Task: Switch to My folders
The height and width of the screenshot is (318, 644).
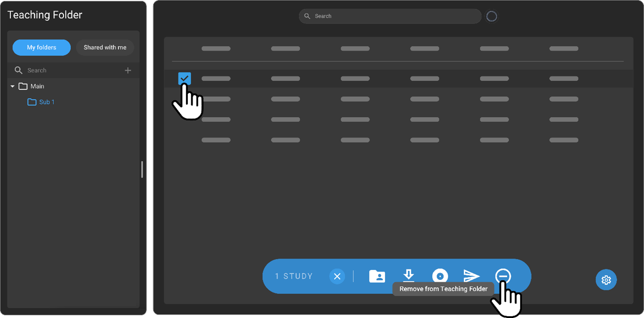Action: click(41, 47)
